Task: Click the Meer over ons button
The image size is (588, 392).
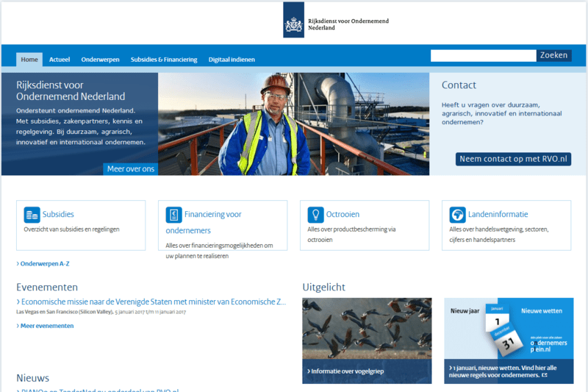Action: (x=131, y=169)
